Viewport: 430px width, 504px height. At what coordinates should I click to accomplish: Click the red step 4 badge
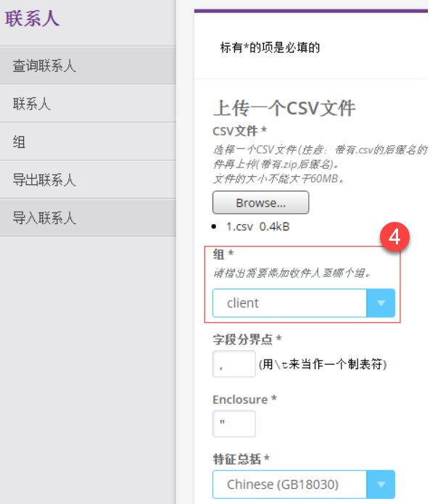tap(394, 237)
